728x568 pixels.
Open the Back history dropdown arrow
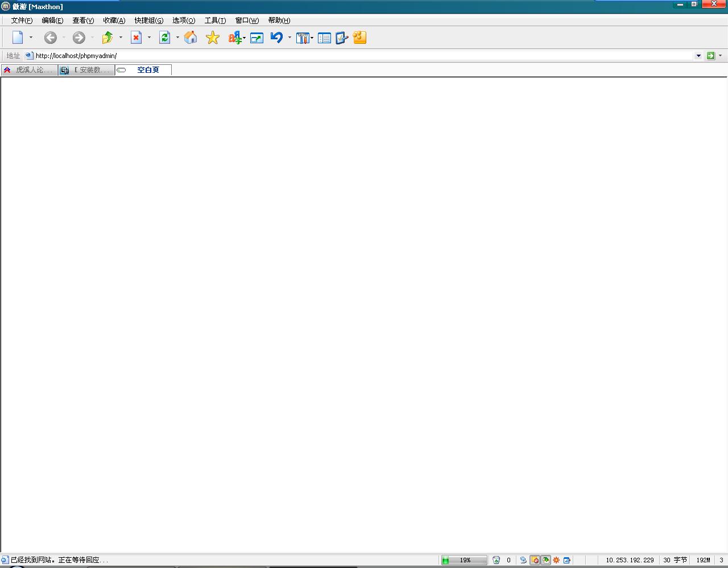tap(64, 38)
